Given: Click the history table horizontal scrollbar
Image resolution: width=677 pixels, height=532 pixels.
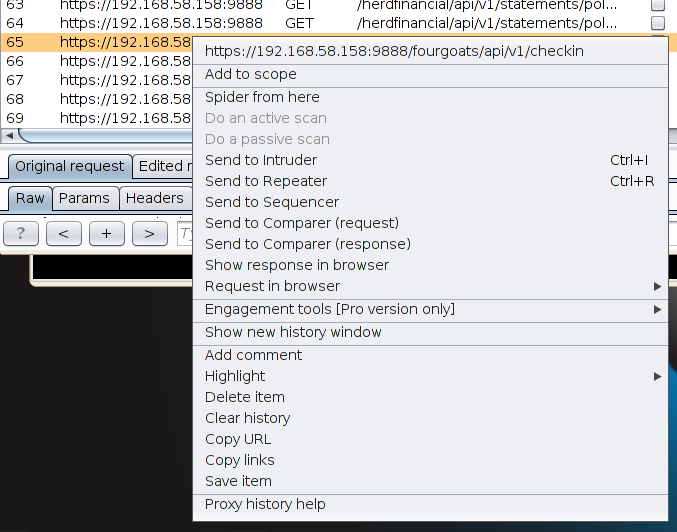Looking at the screenshot, I should tap(105, 136).
